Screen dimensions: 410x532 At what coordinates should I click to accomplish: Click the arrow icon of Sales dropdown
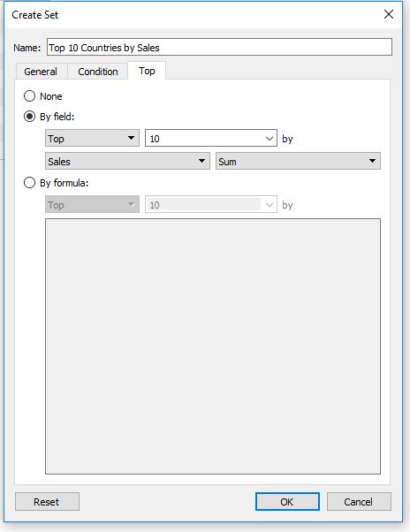201,161
